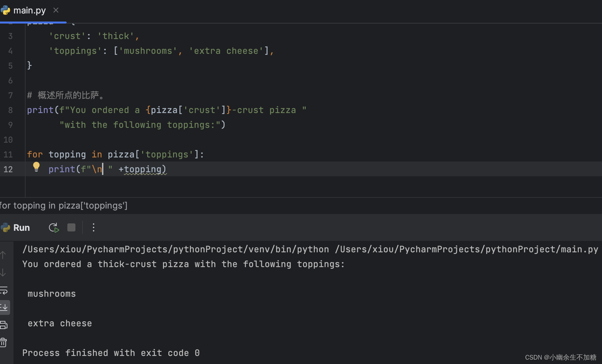Click the Chinese comment on line 7
Viewport: 602px width, 364px height.
66,95
